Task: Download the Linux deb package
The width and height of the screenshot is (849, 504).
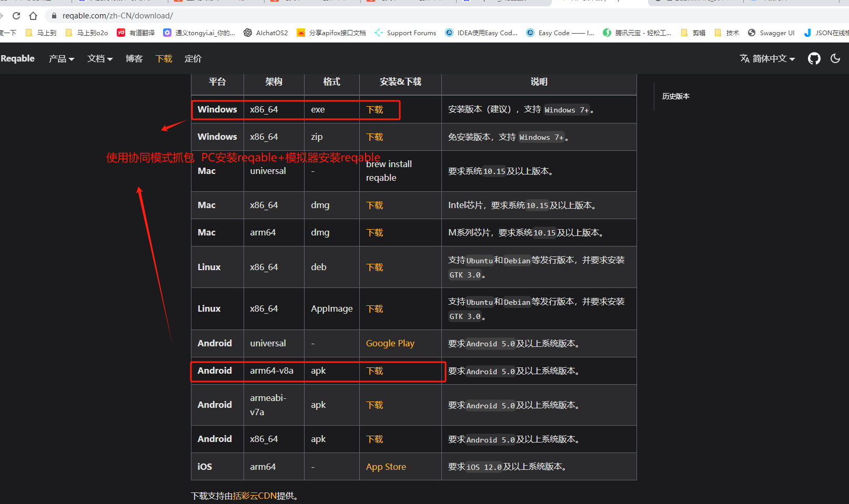Action: point(375,267)
